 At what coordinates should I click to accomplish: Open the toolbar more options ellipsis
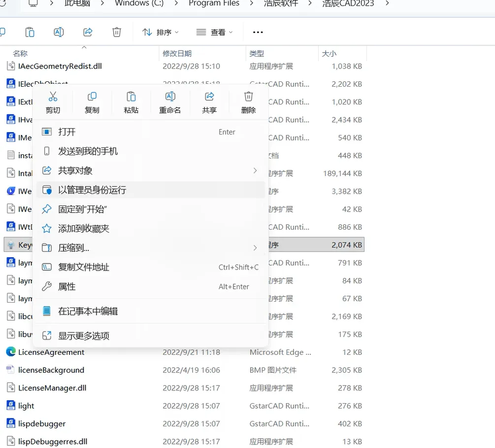pos(258,32)
